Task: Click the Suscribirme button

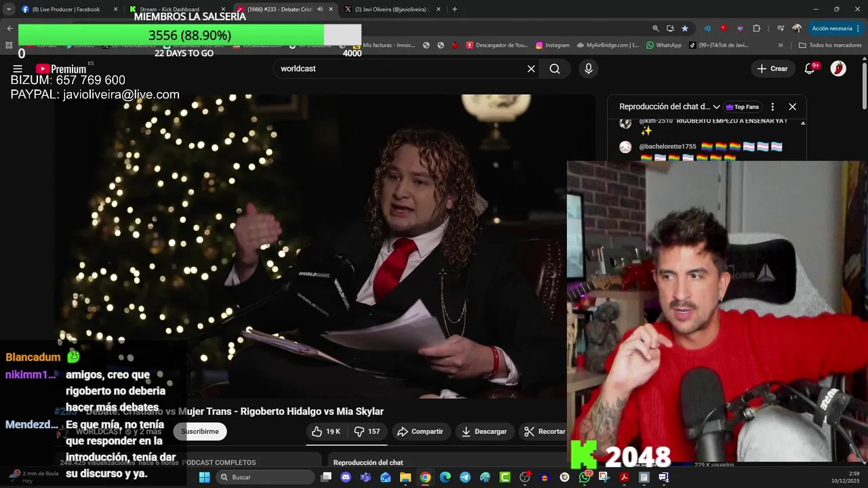Action: pyautogui.click(x=199, y=431)
